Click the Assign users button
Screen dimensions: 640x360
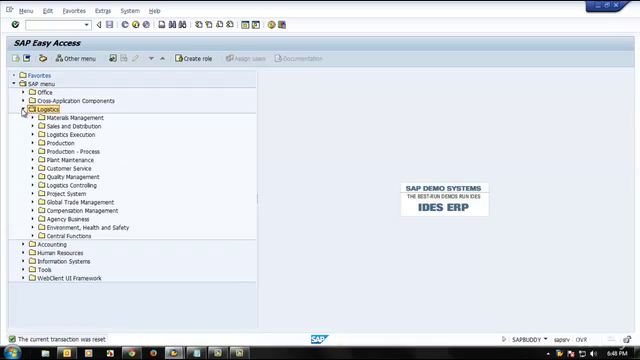tap(246, 58)
